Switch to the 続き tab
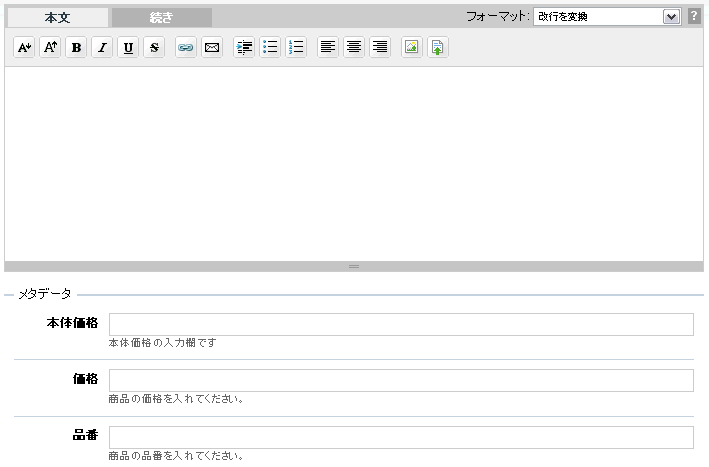The image size is (709, 467). point(162,18)
